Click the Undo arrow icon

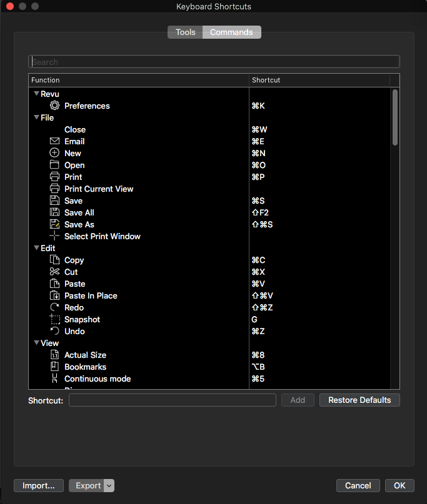(54, 331)
